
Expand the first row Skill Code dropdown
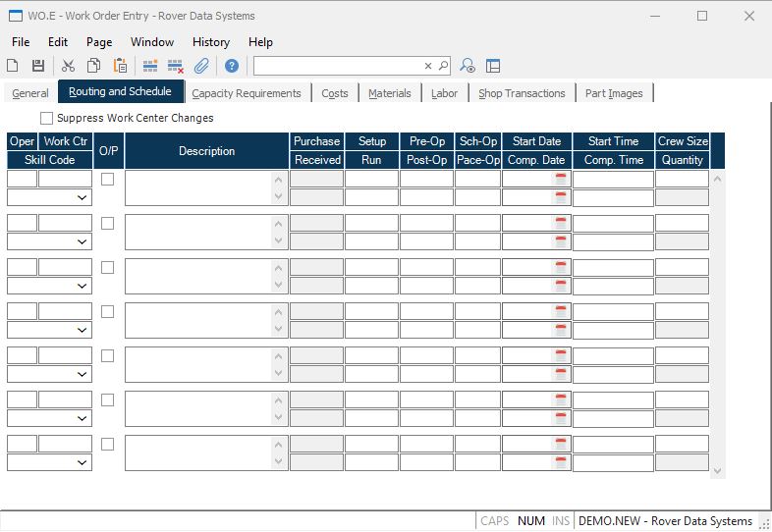pyautogui.click(x=82, y=197)
